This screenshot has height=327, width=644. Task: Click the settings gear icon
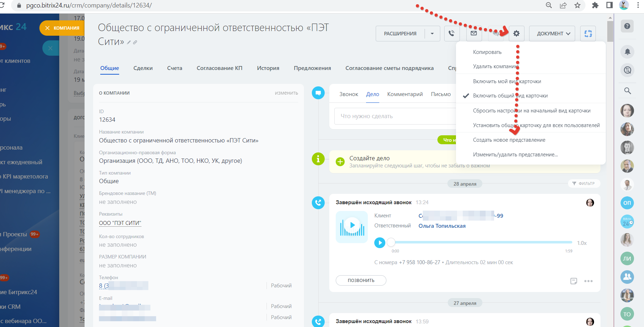(516, 34)
